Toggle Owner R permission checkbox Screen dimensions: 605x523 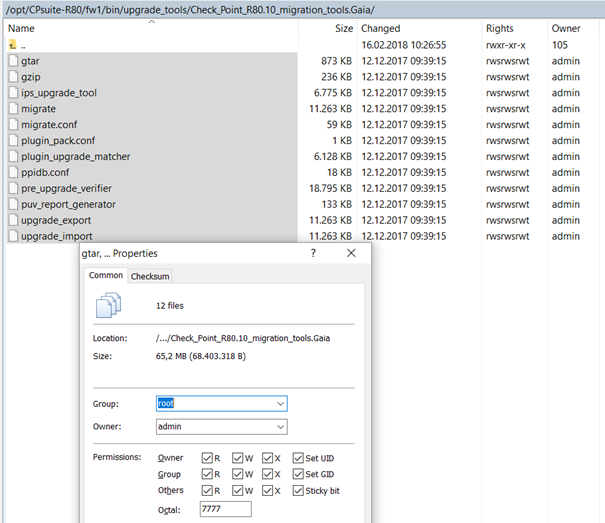pyautogui.click(x=207, y=458)
